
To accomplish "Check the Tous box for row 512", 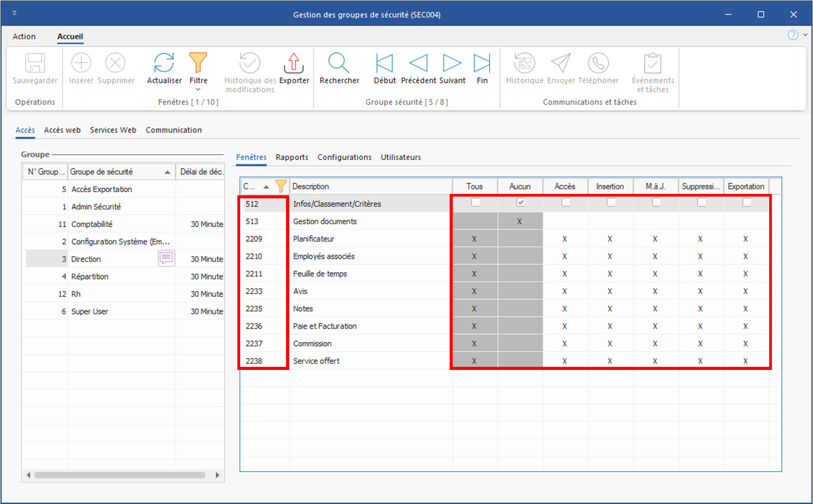I will click(x=476, y=202).
